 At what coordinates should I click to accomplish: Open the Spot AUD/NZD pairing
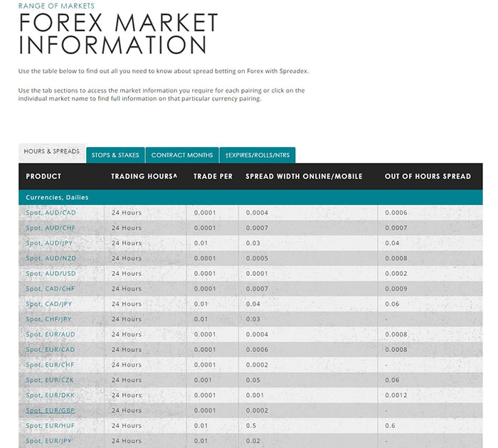51,258
